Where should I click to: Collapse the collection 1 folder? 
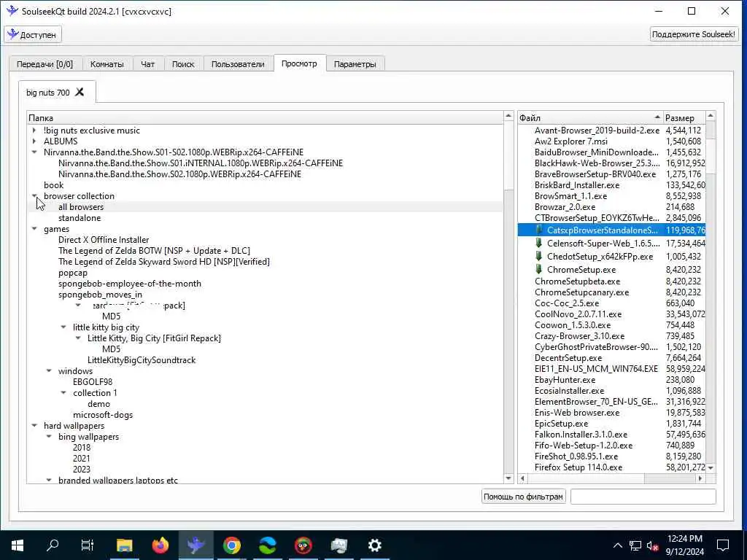(63, 393)
